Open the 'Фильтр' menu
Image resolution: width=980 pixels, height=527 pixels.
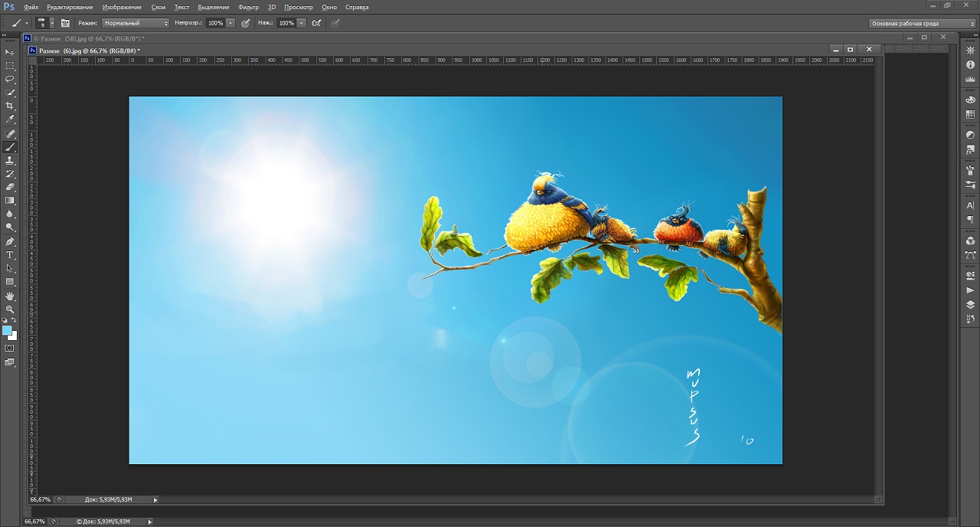248,7
